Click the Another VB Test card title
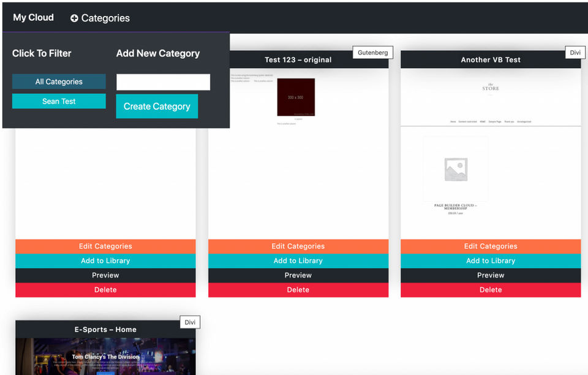 point(491,59)
